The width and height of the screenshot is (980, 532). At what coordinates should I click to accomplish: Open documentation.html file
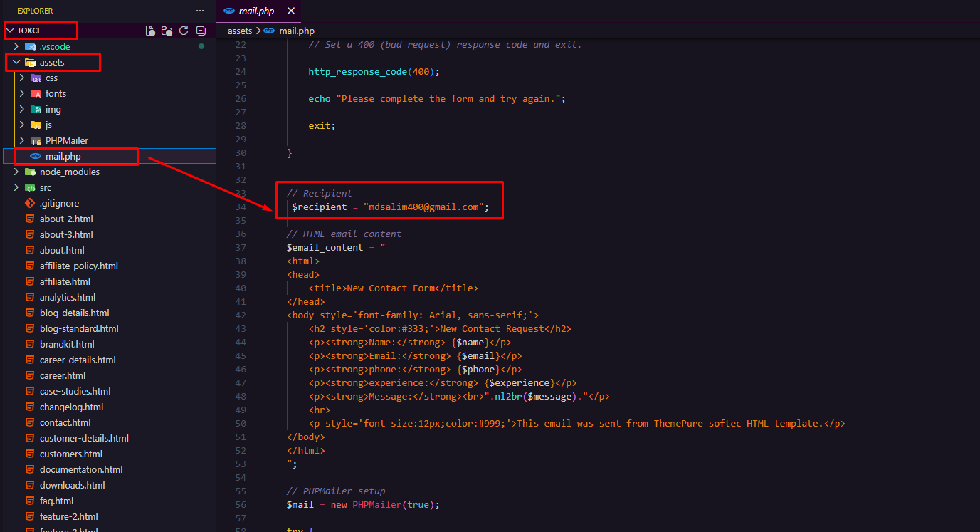108,469
